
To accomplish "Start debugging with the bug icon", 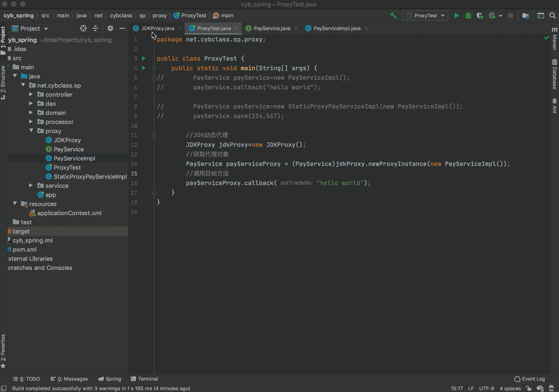I will point(468,15).
